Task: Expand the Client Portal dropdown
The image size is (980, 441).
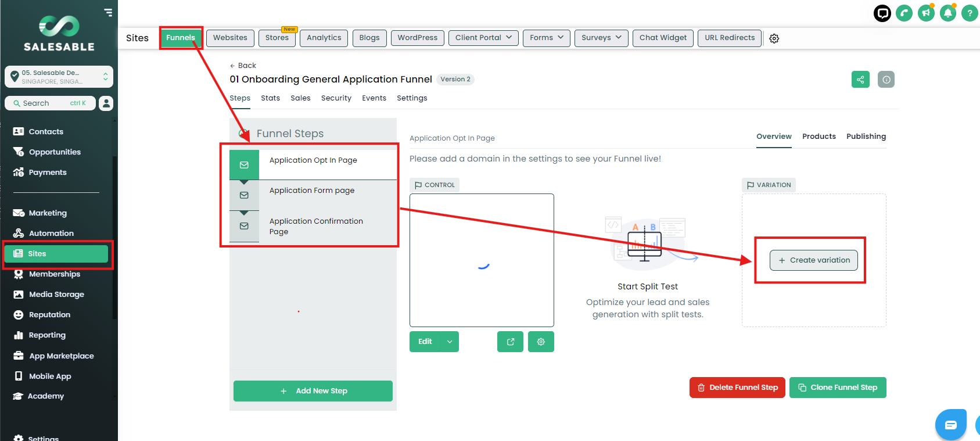Action: [483, 38]
